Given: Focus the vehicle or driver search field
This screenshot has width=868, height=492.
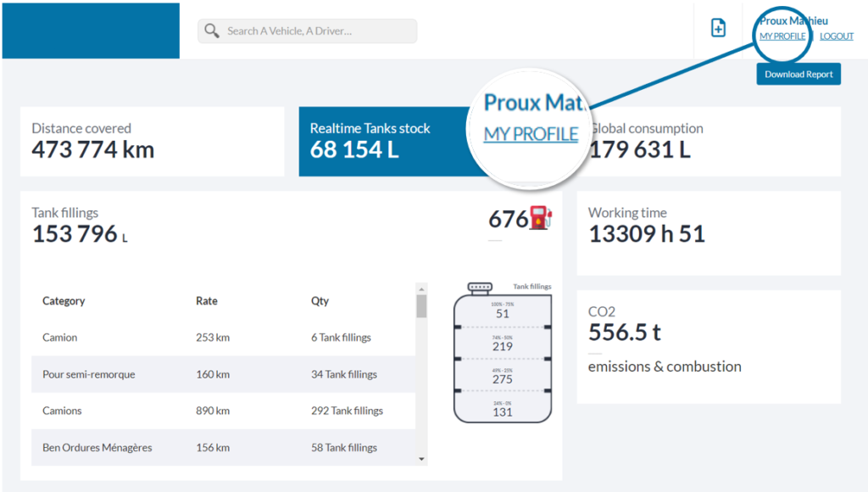Looking at the screenshot, I should (x=318, y=31).
